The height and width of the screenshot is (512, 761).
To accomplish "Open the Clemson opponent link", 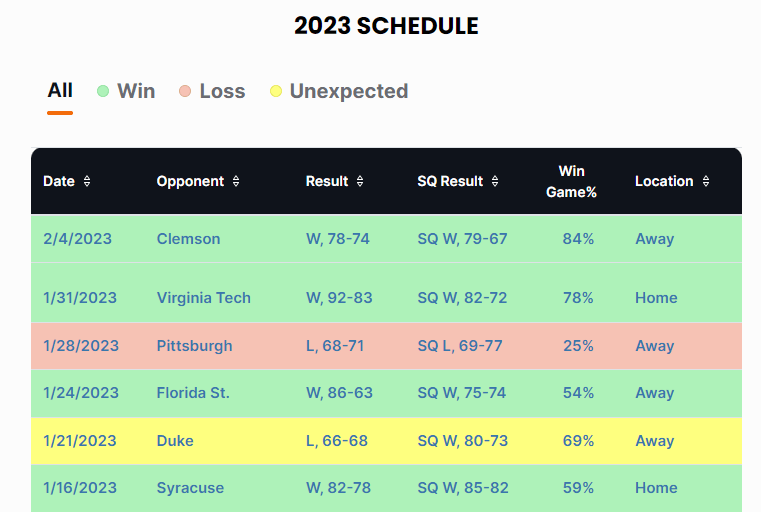I will tap(188, 239).
